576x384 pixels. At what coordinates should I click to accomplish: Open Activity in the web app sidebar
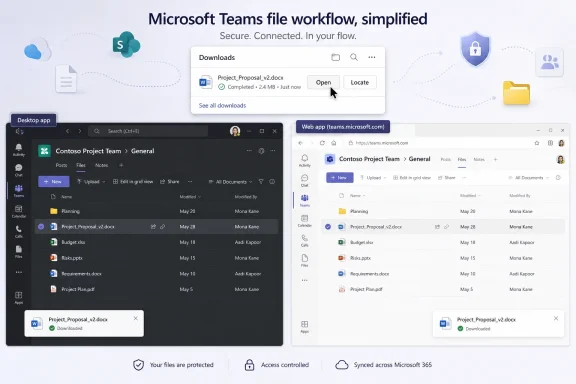[x=305, y=161]
